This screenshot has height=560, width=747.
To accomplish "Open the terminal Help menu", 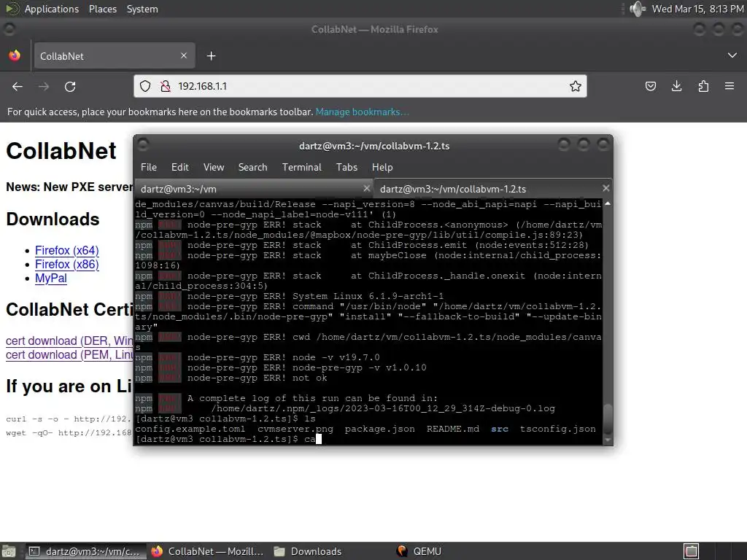I will coord(382,167).
